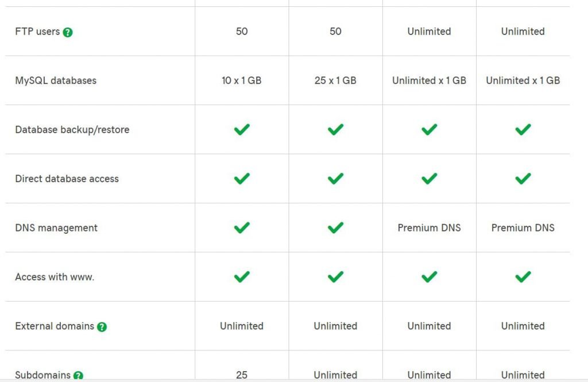Click the DNS management row label
The image size is (588, 382).
pyautogui.click(x=56, y=228)
